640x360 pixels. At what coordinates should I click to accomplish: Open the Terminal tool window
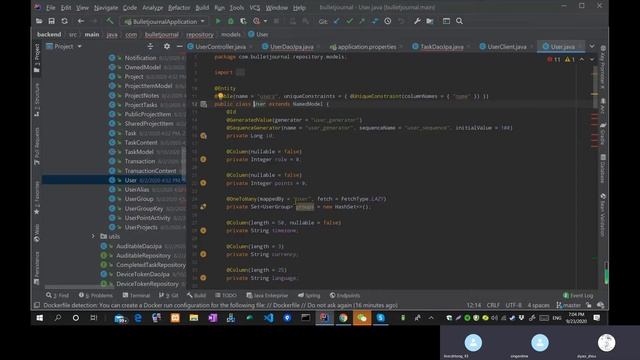pyautogui.click(x=136, y=295)
